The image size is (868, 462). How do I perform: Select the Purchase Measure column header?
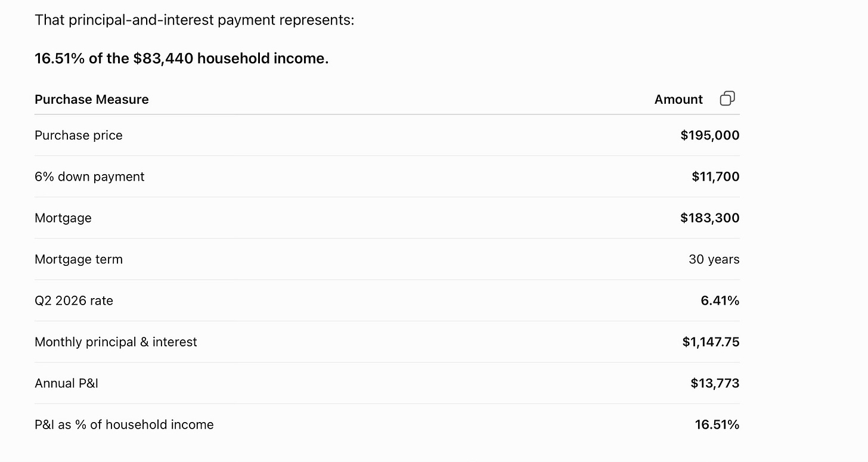tap(92, 100)
